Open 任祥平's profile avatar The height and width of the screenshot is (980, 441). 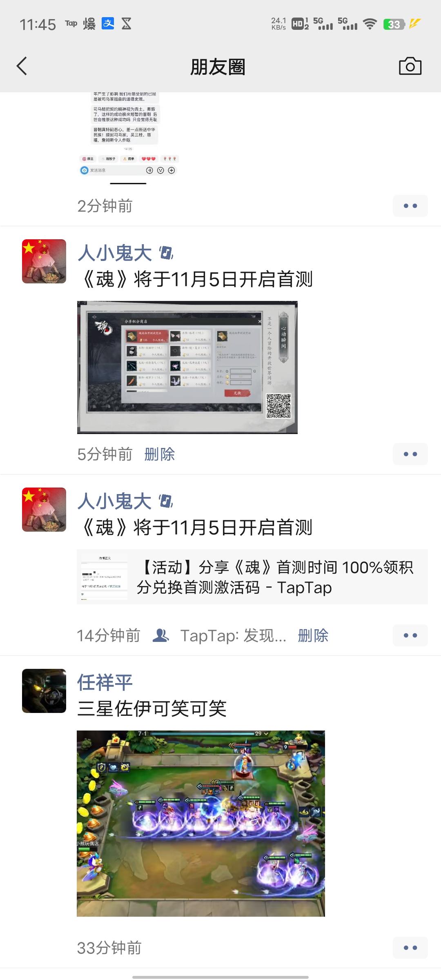44,691
